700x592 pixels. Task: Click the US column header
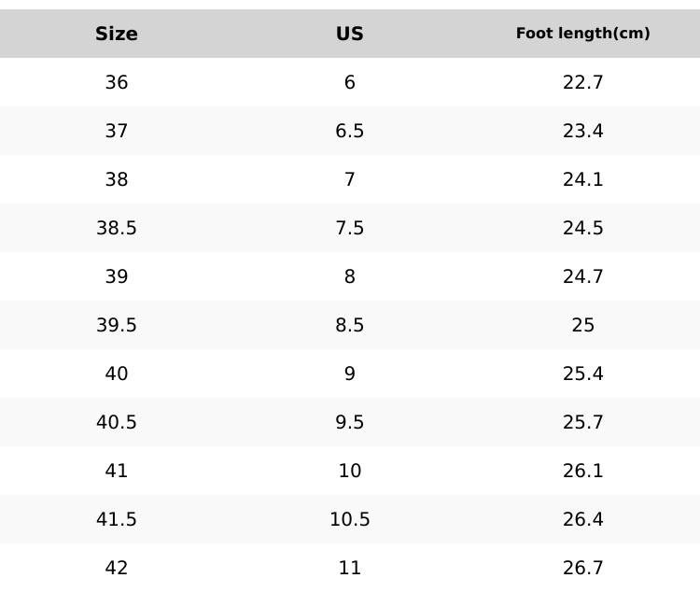coord(350,34)
